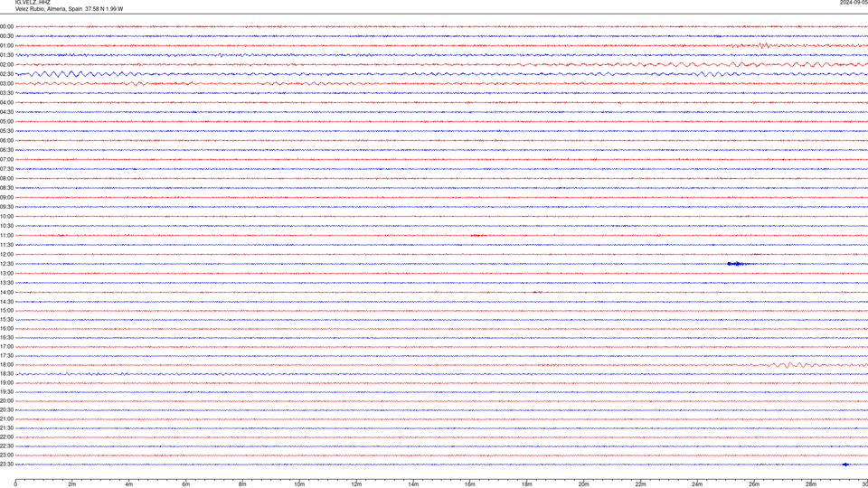Click the red signal arrival on 01:00 trace
Image resolution: width=868 pixels, height=488 pixels.
(763, 45)
